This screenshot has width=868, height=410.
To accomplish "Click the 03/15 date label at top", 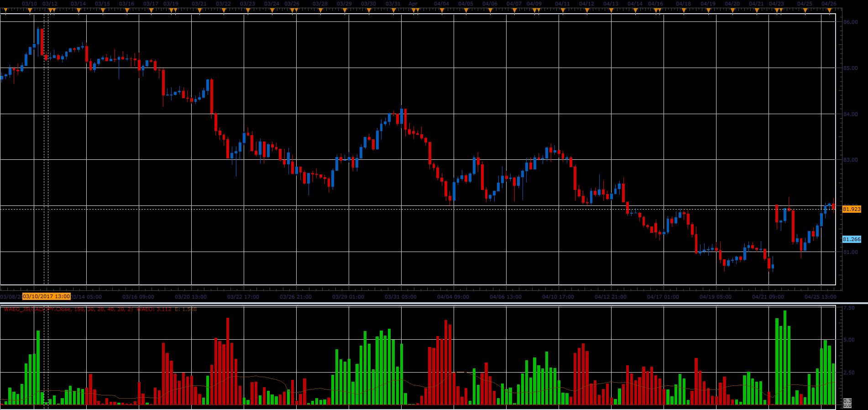I will tap(103, 4).
